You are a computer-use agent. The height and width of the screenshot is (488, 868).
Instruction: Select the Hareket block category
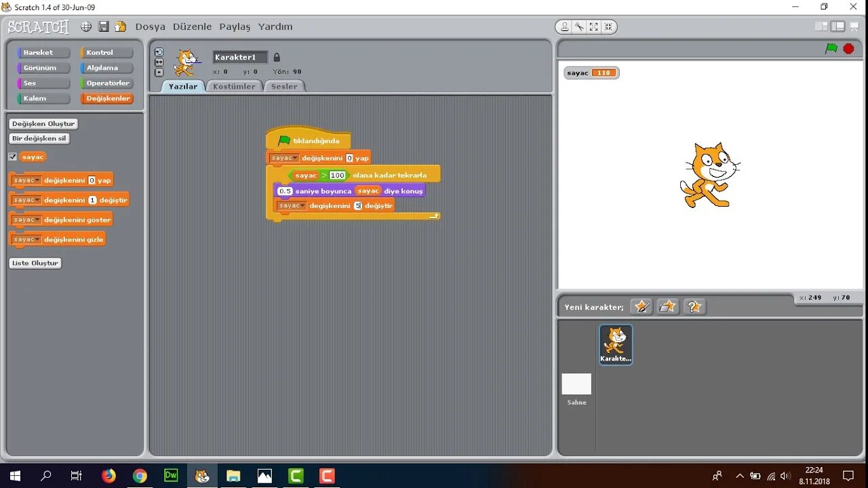click(x=43, y=52)
